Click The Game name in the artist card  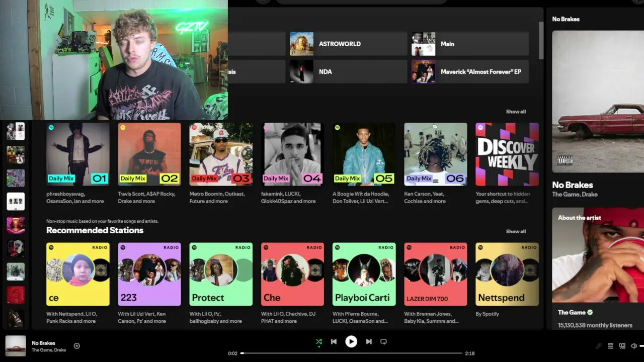tap(571, 312)
